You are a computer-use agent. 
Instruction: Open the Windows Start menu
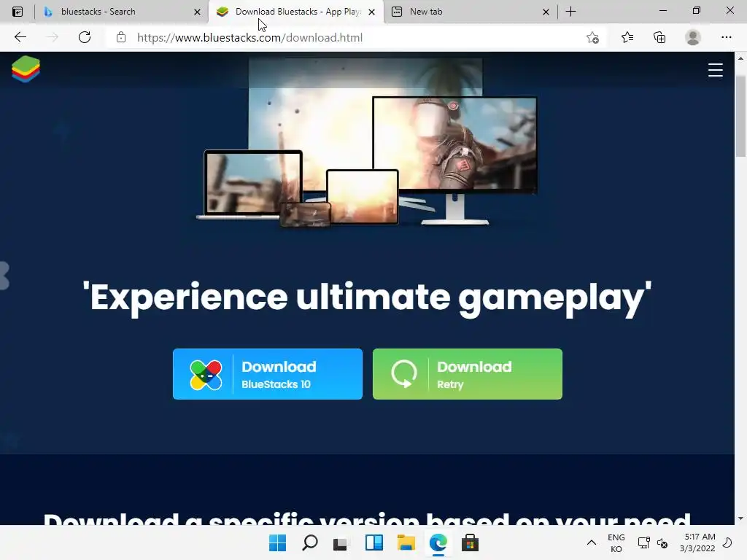[278, 542]
